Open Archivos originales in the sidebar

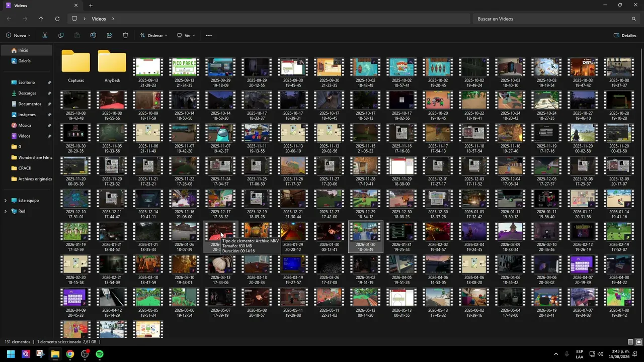pyautogui.click(x=27, y=179)
